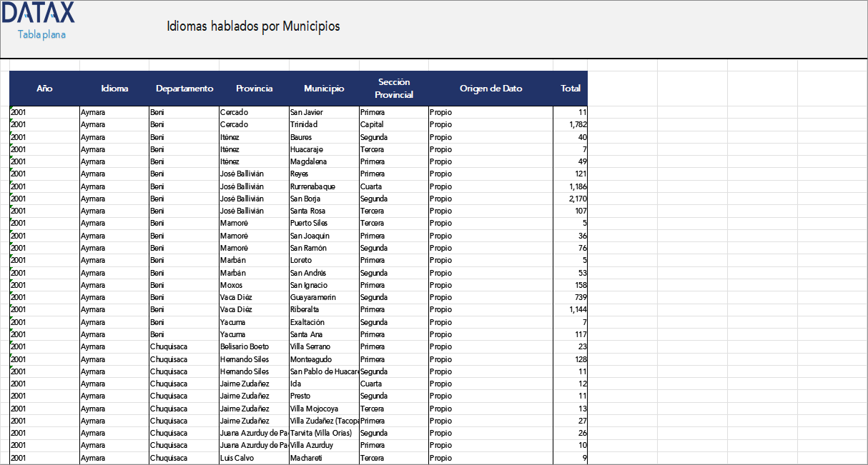Click the total value 1,782

pos(571,124)
